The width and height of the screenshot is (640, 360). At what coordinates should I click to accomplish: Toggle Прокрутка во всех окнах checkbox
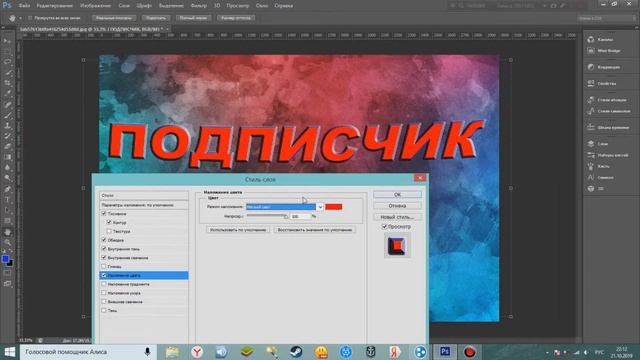pyautogui.click(x=30, y=18)
